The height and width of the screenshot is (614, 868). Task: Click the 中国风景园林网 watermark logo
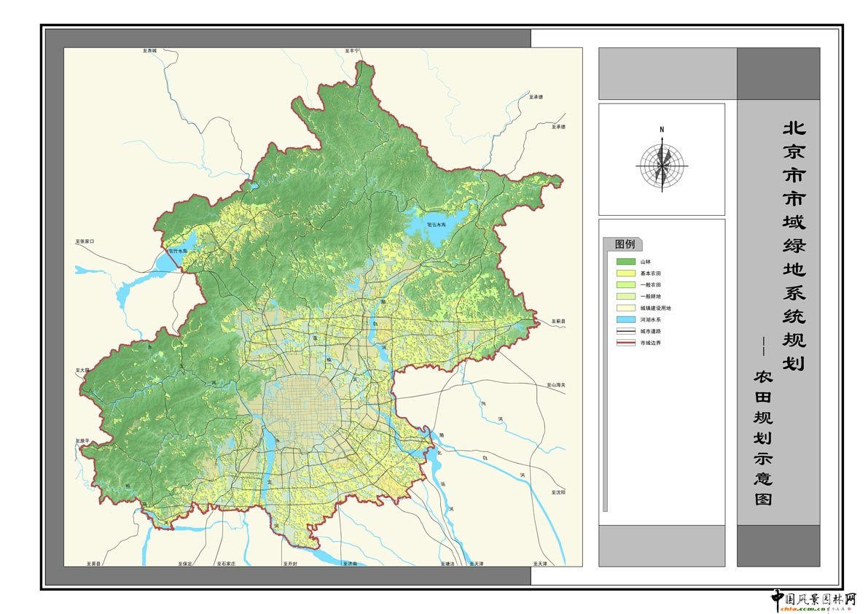(813, 599)
